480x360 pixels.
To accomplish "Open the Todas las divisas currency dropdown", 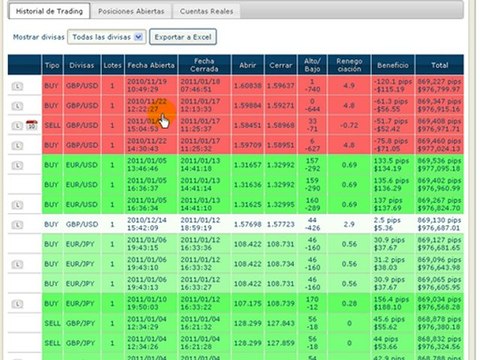I will [x=107, y=37].
